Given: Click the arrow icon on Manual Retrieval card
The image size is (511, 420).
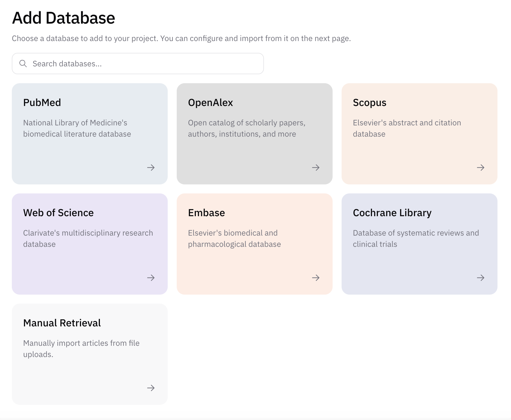Looking at the screenshot, I should point(151,388).
